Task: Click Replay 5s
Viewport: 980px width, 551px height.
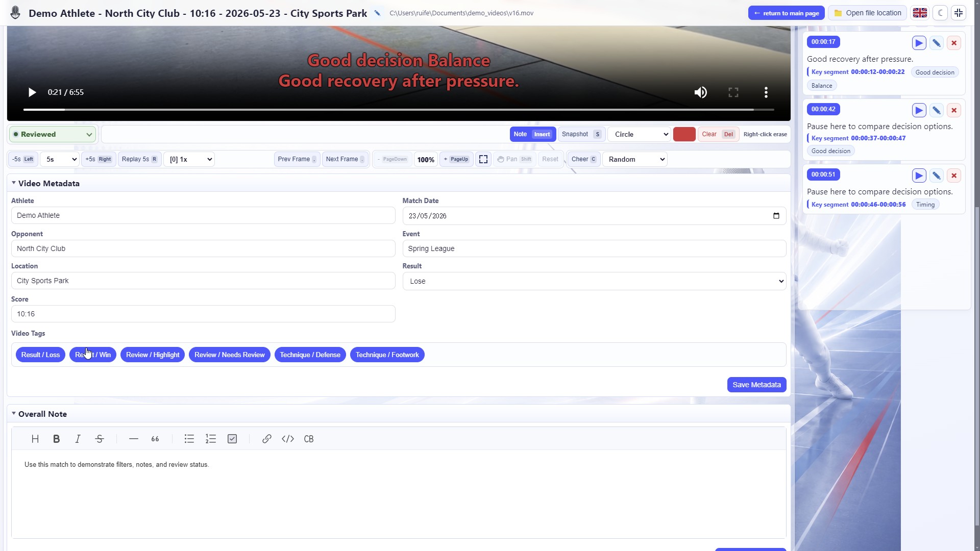Action: coord(140,159)
